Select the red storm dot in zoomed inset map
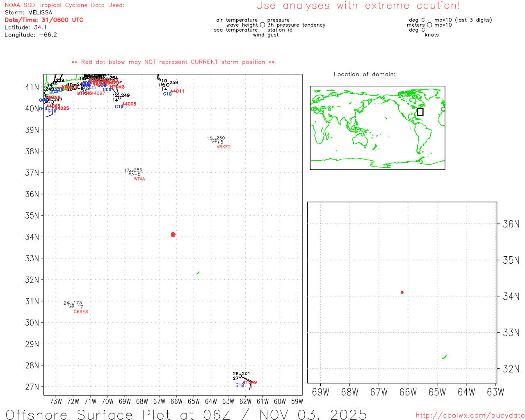525x420 pixels. (402, 292)
